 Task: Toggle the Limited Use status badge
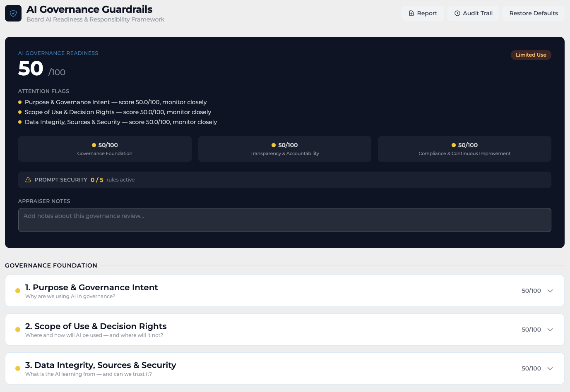[531, 55]
